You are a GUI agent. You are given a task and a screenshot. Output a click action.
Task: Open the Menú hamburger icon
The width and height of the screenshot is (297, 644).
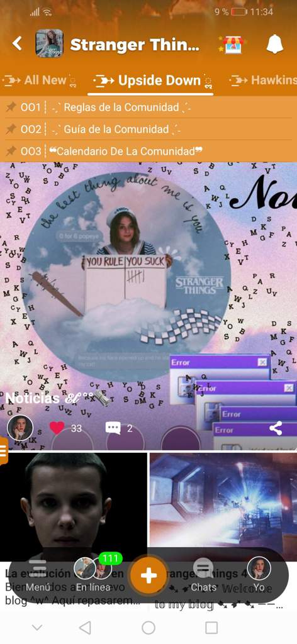[38, 569]
